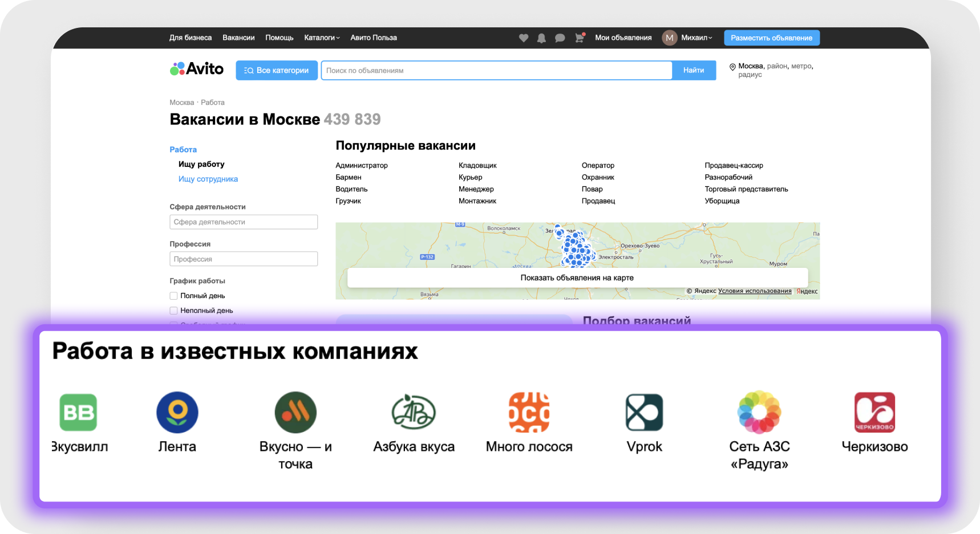Open the Азбука вкуса logo

tap(414, 412)
